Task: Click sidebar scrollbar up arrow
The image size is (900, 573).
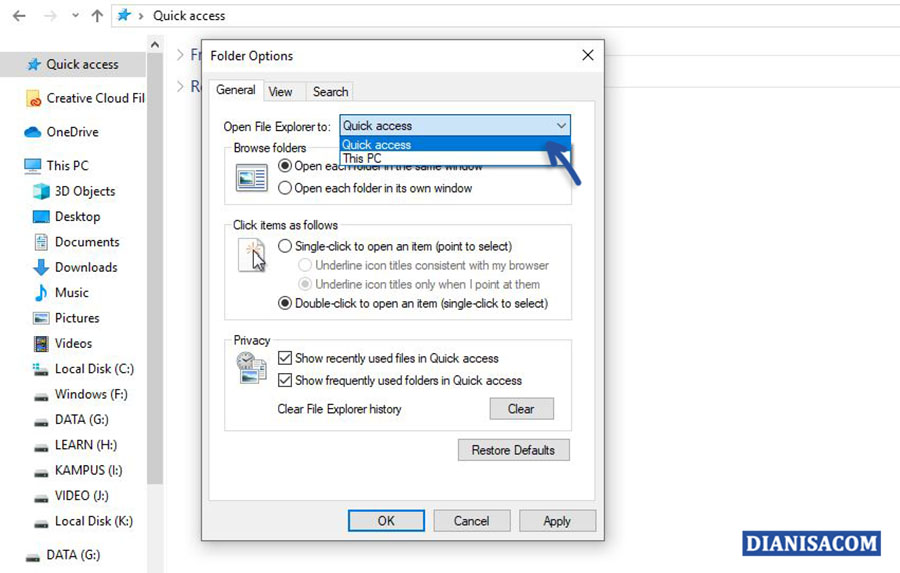Action: (x=155, y=44)
